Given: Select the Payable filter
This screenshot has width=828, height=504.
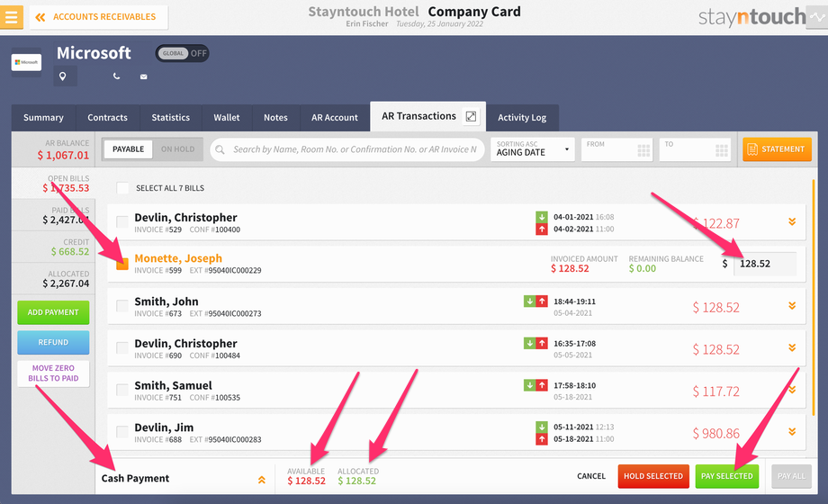Looking at the screenshot, I should [128, 149].
